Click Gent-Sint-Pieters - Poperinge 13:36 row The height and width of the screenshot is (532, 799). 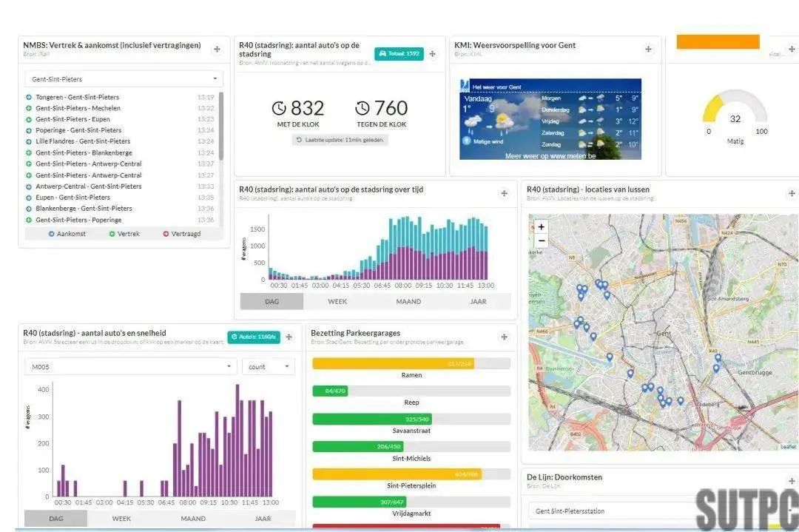click(x=120, y=220)
